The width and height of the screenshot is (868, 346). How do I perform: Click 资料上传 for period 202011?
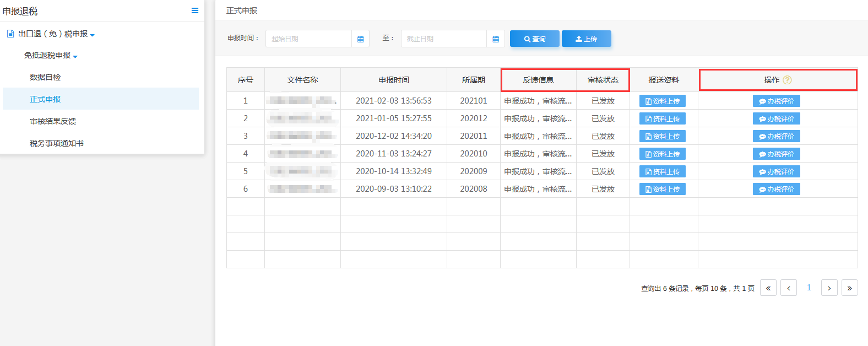pyautogui.click(x=663, y=136)
